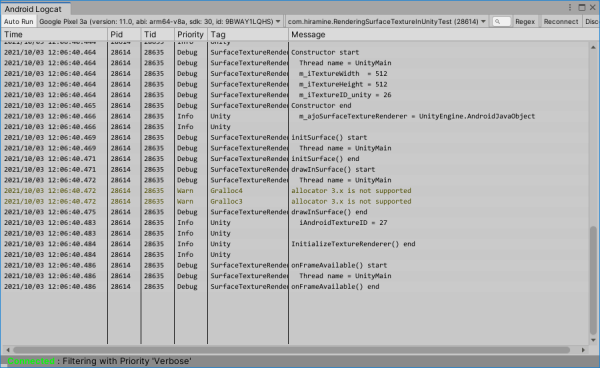Click Info priority cell at 12:06:40.466 m_ajoSurfaceTextureRenderer row
Screen dimensions: 600x368
[185, 116]
